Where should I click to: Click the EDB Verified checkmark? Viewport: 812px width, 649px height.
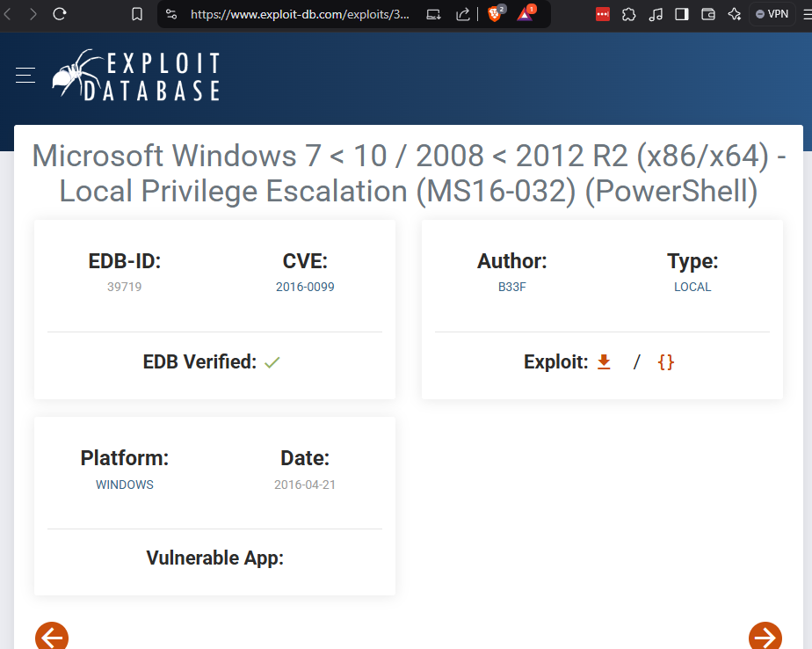pos(272,362)
